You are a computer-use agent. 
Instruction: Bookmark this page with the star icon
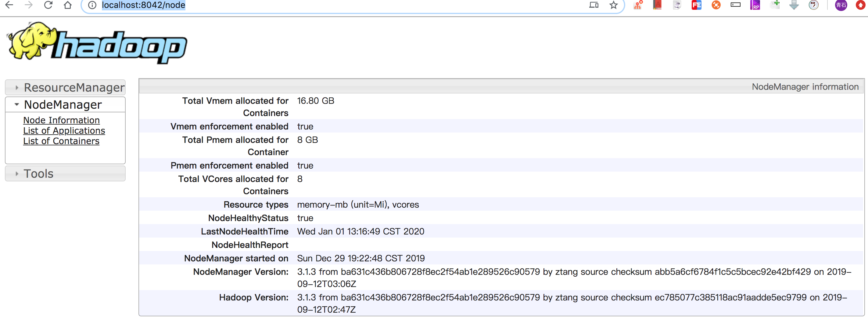tap(613, 5)
